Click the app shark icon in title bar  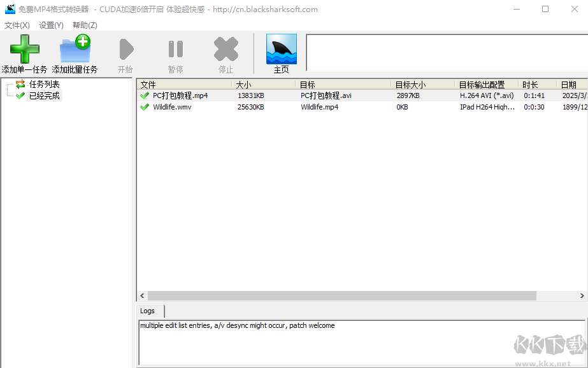click(x=10, y=9)
